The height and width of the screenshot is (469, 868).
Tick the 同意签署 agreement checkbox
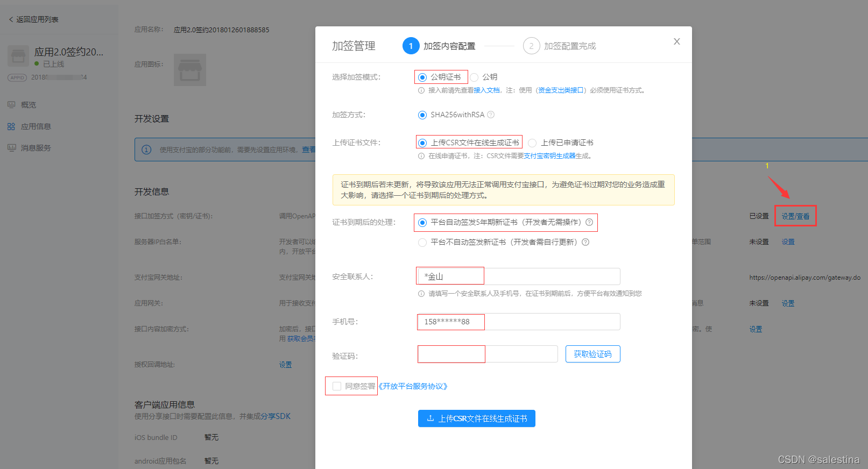point(337,386)
